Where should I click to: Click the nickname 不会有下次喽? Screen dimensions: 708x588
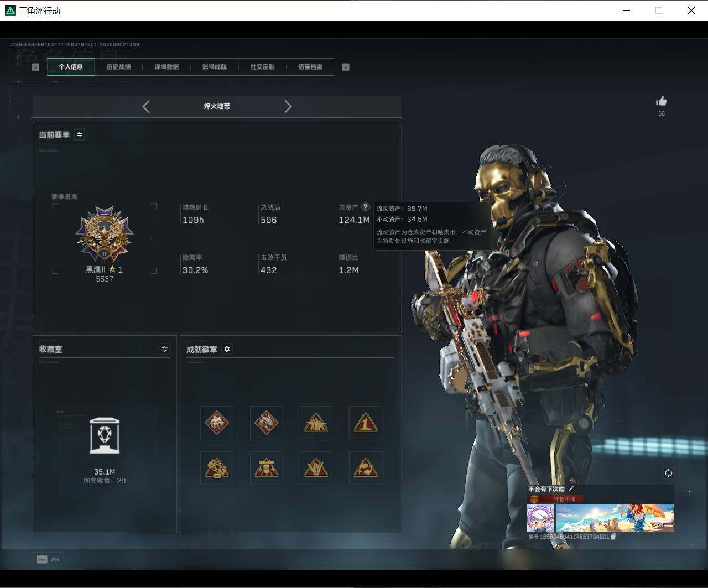[546, 489]
